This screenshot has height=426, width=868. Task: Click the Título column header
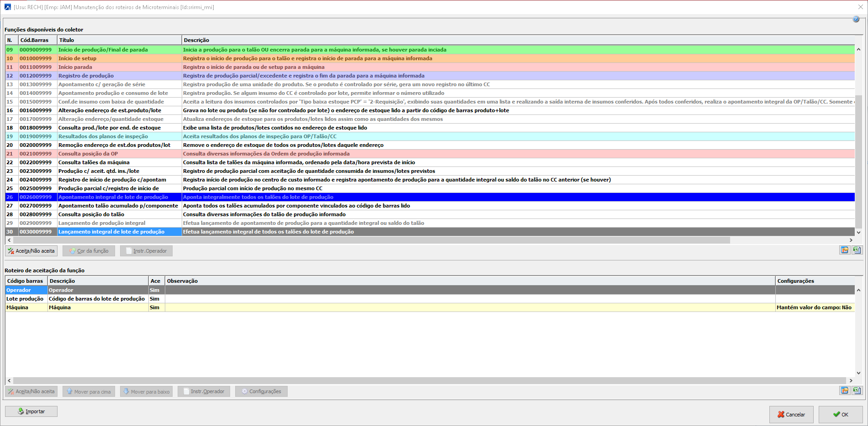point(119,40)
